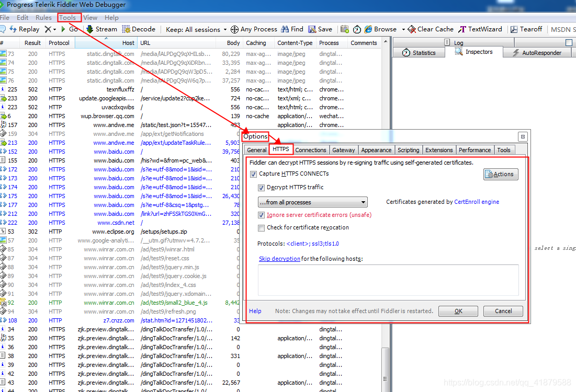This screenshot has height=392, width=576.
Task: Click the Statistics tab clock icon
Action: click(406, 52)
